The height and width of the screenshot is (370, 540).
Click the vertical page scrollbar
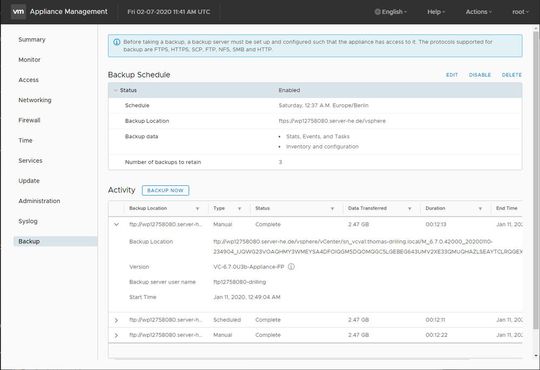point(535,179)
